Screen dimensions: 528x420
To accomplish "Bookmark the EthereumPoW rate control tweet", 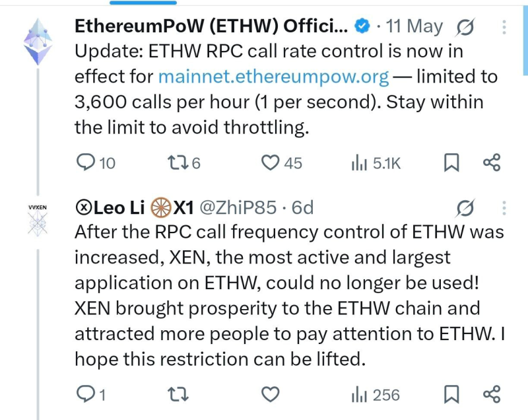I will click(451, 162).
